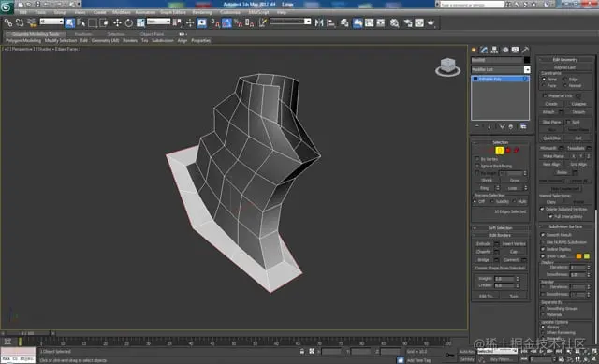Click the Angle Snap toggle icon
The width and height of the screenshot is (599, 364).
coord(226,22)
